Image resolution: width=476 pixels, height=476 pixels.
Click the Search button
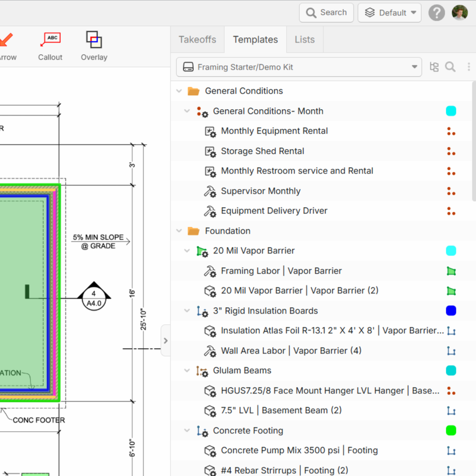tap(326, 13)
